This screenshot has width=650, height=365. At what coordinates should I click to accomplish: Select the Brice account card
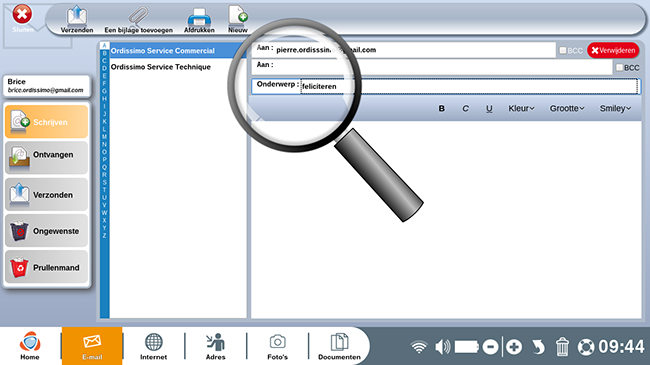pyautogui.click(x=46, y=86)
